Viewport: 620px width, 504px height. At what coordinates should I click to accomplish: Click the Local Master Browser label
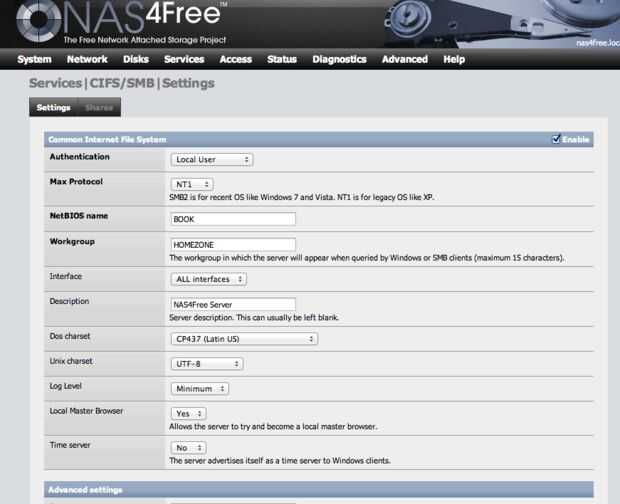click(86, 411)
